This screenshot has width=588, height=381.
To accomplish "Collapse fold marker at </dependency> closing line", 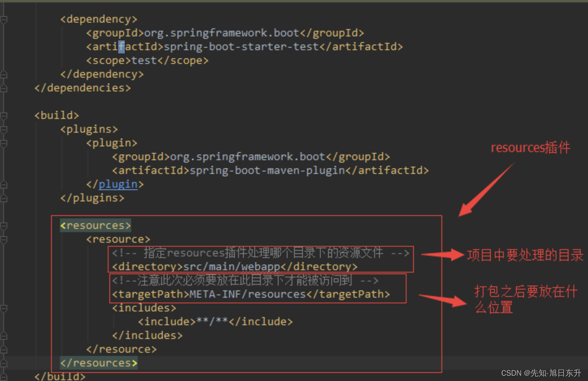I will pos(4,74).
